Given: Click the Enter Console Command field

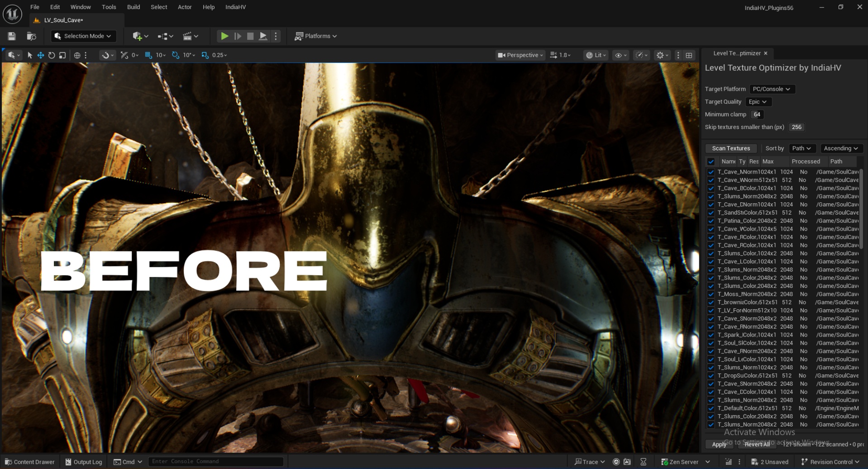Looking at the screenshot, I should (x=216, y=461).
